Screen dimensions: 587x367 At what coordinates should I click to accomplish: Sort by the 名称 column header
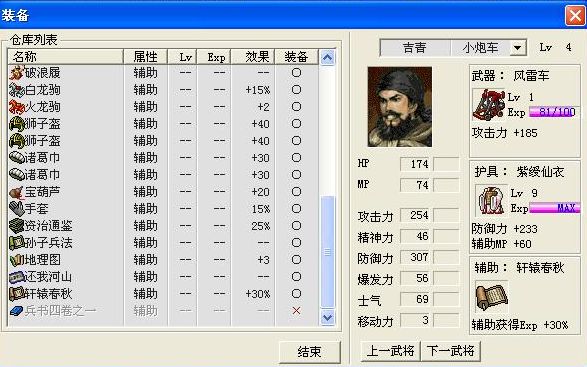click(66, 57)
